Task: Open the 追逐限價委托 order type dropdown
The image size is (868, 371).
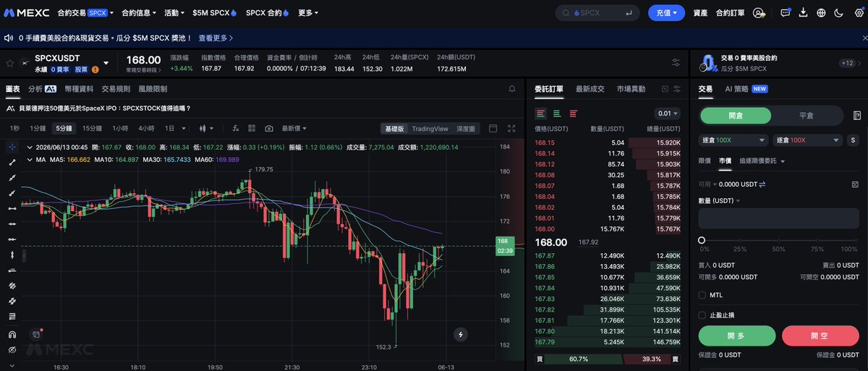Action: pos(762,161)
